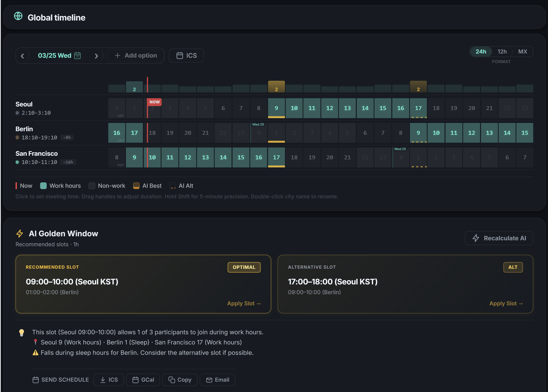Go to the previous day with the left chevron
The height and width of the screenshot is (392, 548).
pyautogui.click(x=22, y=55)
